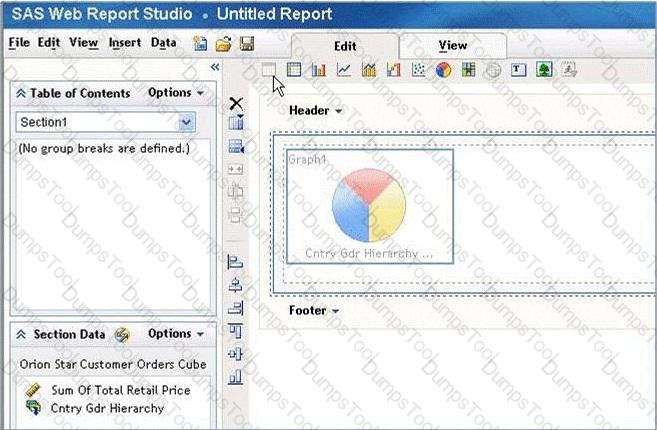Insert a stored process object
This screenshot has height=430, width=657.
569,70
